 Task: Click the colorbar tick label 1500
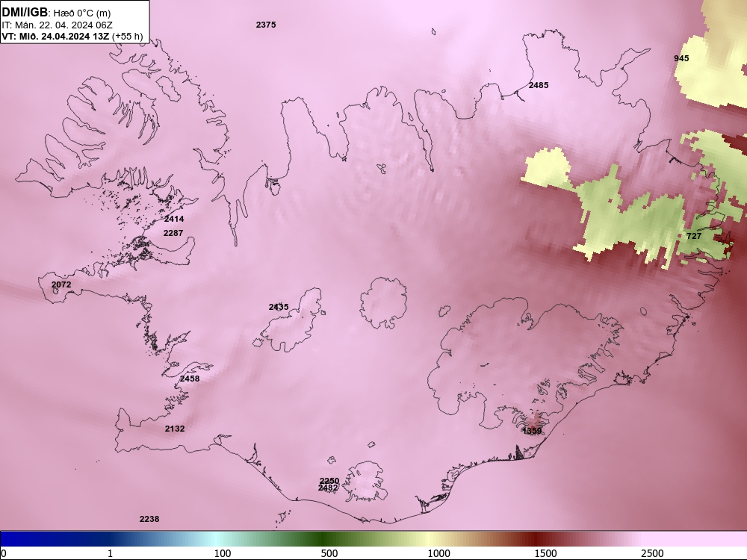click(x=545, y=553)
